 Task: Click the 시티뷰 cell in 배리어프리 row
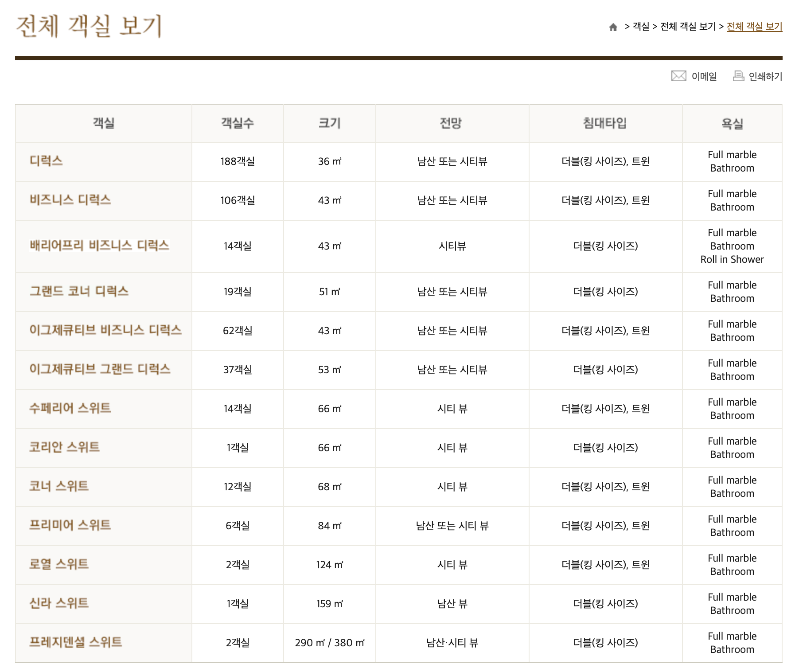click(x=452, y=246)
